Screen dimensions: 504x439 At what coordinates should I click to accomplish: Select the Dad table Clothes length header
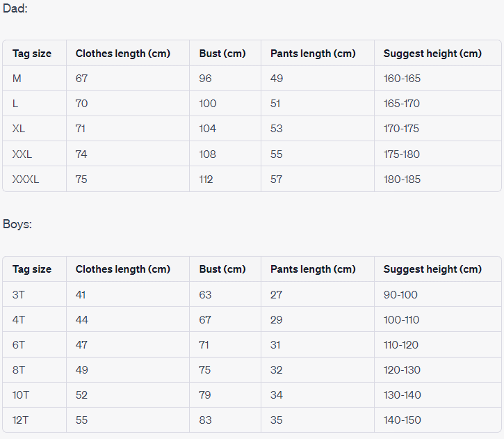coord(122,54)
